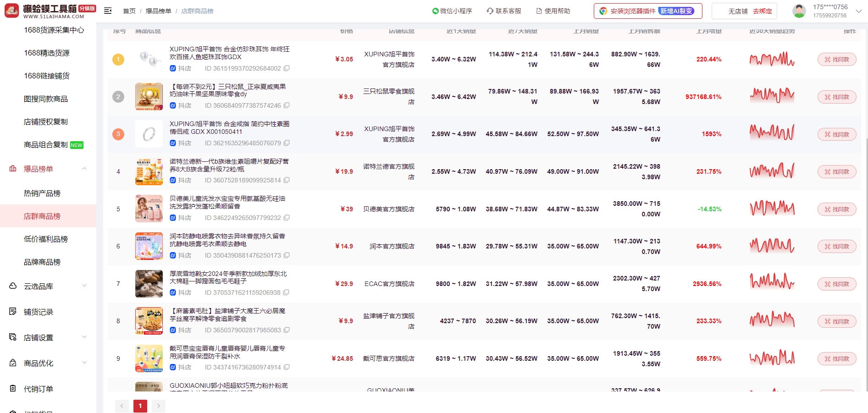
Task: Click the 抖店 icon in rank 1 row
Action: (x=173, y=68)
